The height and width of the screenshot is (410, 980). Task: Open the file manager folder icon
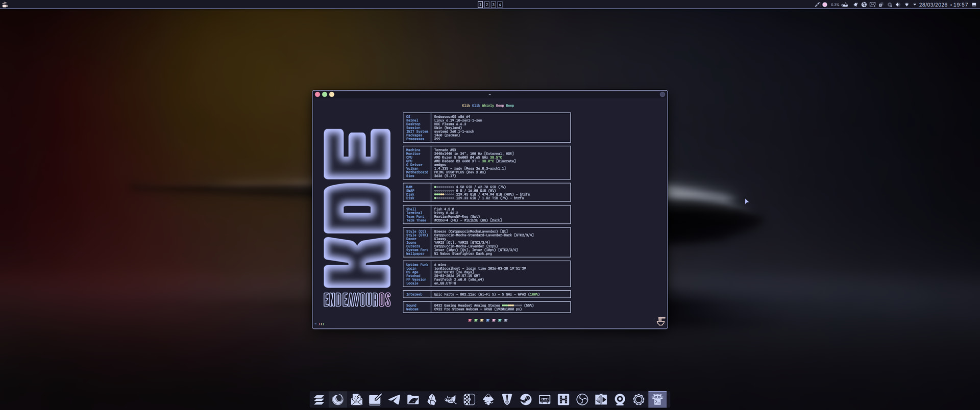point(413,400)
